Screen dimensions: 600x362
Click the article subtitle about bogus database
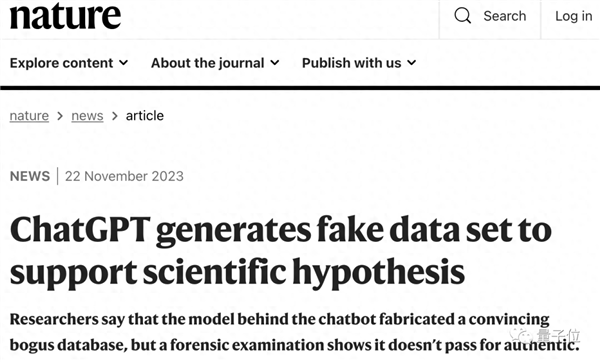click(x=294, y=332)
